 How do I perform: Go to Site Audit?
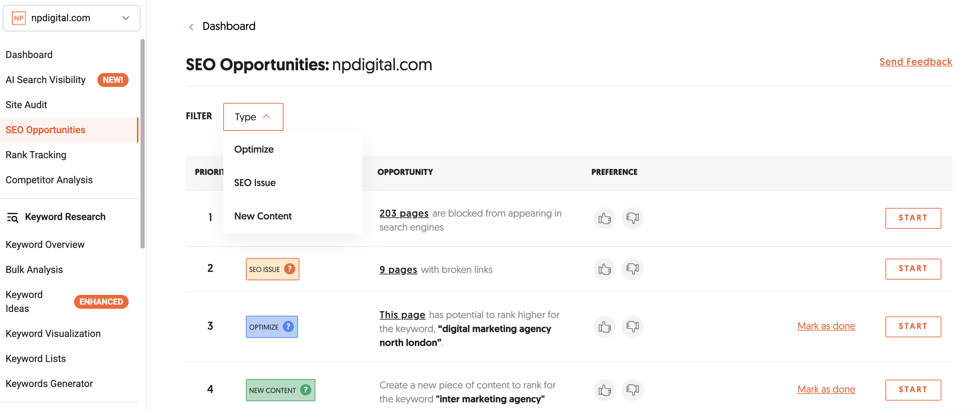coord(26,105)
